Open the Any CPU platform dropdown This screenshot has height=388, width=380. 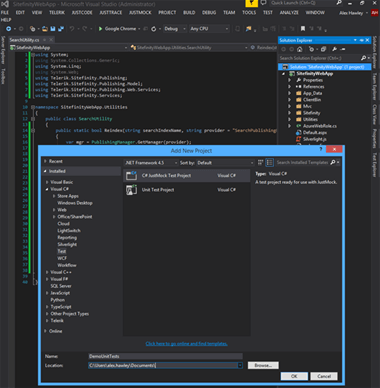click(x=209, y=29)
